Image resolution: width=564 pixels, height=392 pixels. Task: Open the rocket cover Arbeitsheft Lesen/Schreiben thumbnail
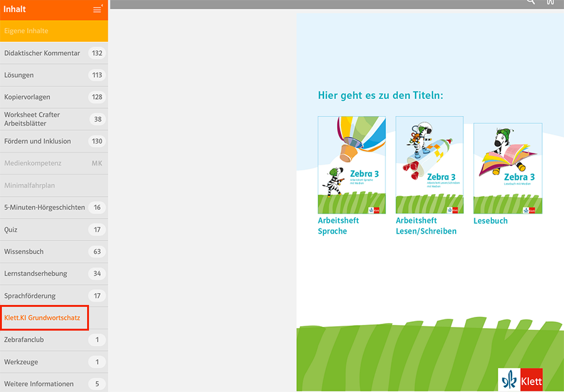tap(429, 165)
